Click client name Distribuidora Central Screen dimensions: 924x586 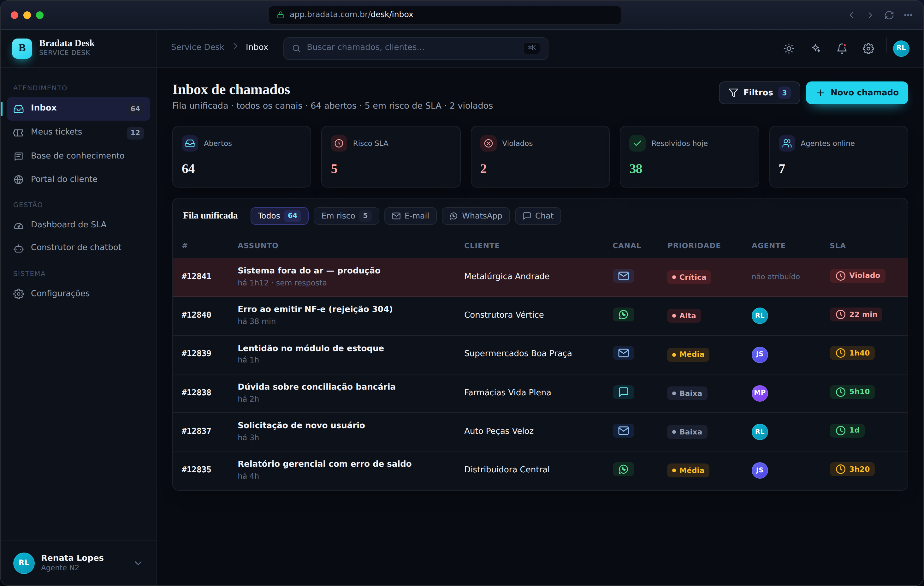coord(506,469)
